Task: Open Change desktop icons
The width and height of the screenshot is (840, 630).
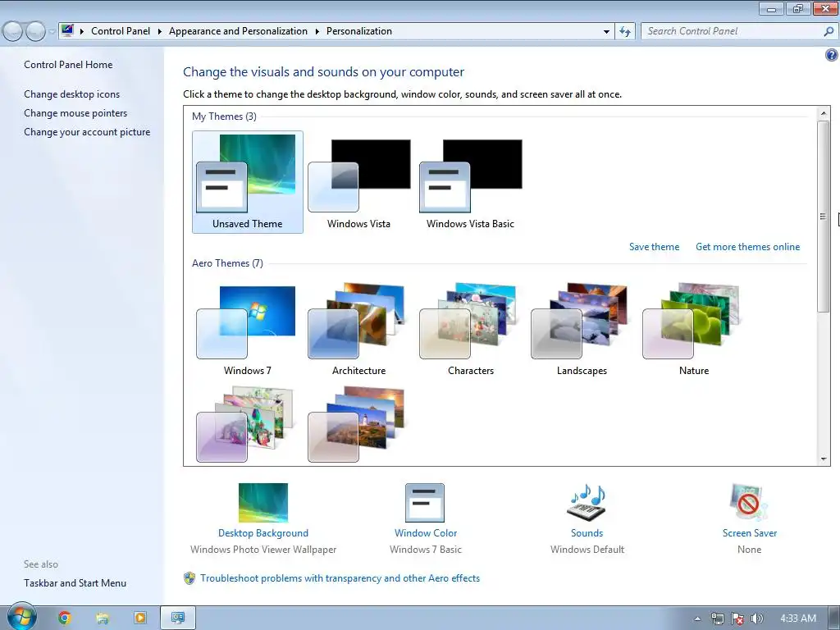Action: coord(72,94)
